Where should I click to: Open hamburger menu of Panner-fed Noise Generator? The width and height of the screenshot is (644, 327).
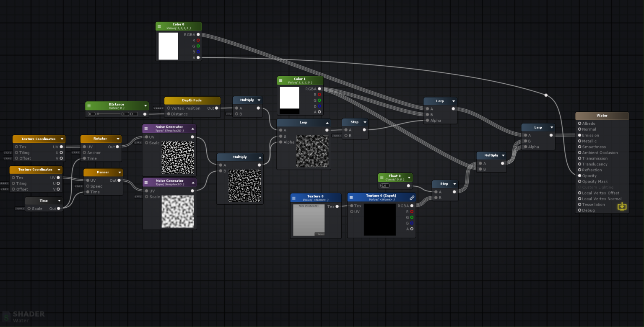[146, 183]
